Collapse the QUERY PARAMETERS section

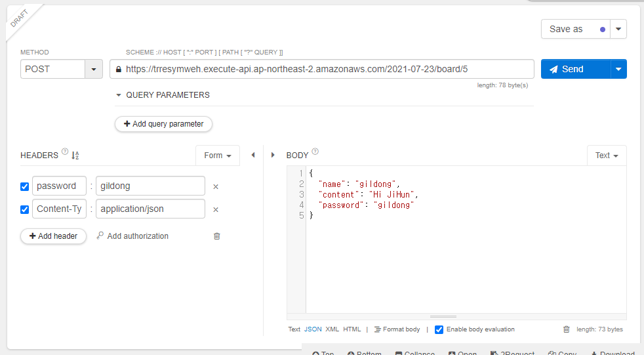(119, 95)
